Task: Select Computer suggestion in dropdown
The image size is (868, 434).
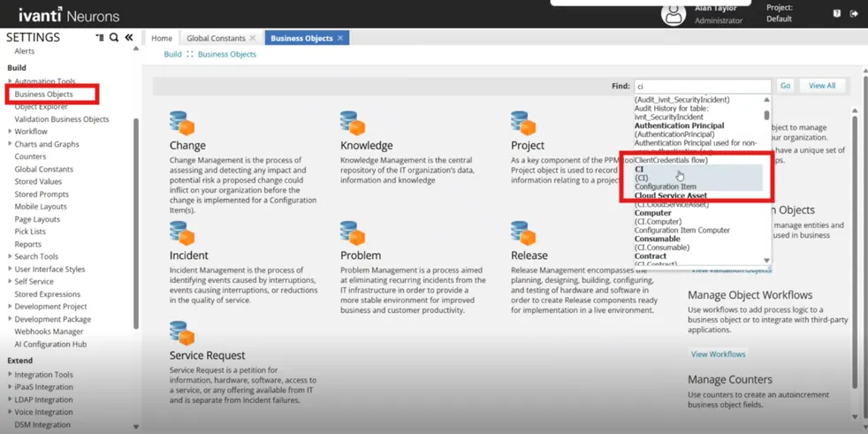Action: (x=698, y=222)
